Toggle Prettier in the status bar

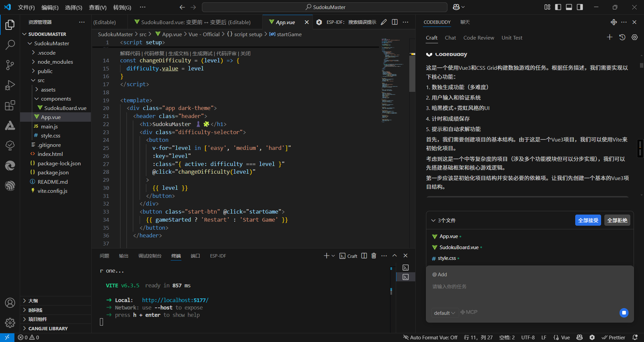point(613,338)
